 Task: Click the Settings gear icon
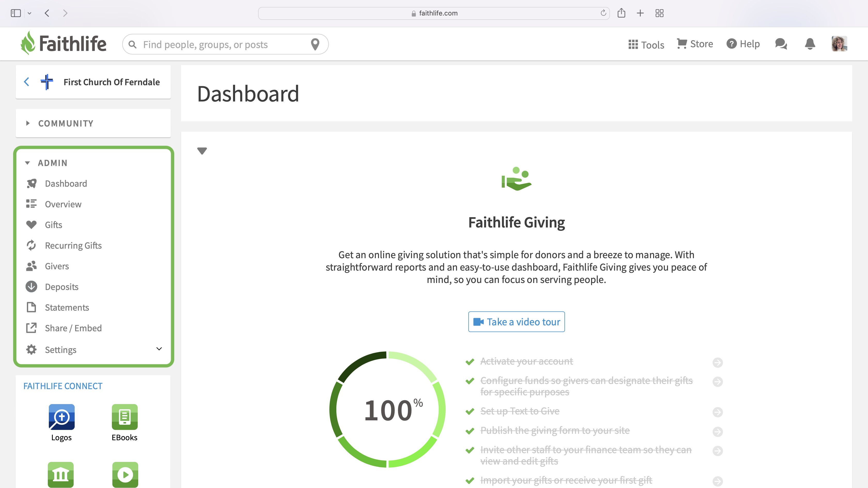[31, 350]
